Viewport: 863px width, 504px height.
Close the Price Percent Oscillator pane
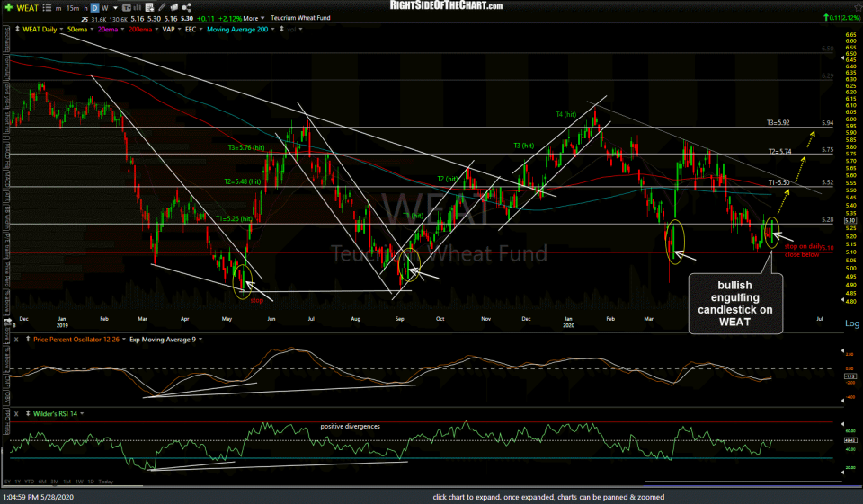click(x=16, y=340)
